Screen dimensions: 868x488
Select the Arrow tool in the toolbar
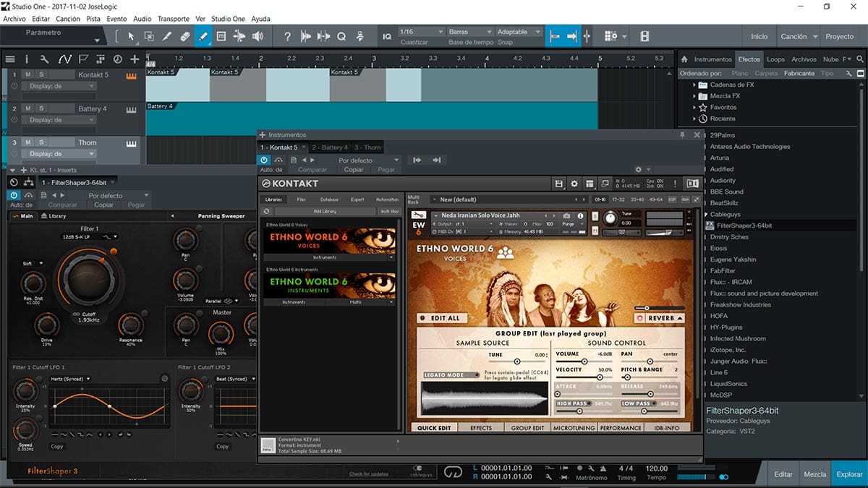click(131, 36)
